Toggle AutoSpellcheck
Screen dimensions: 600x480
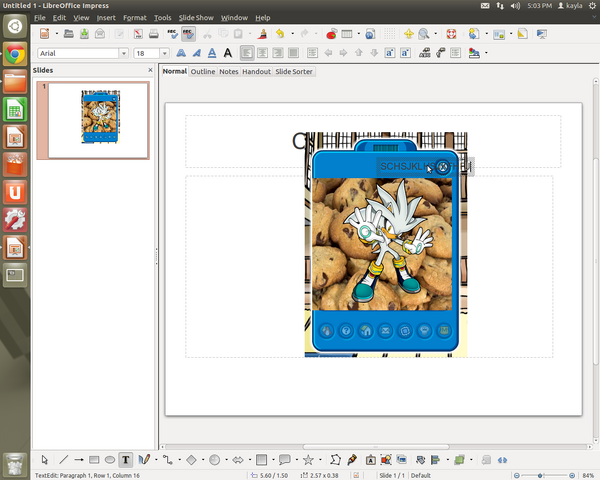[x=188, y=34]
